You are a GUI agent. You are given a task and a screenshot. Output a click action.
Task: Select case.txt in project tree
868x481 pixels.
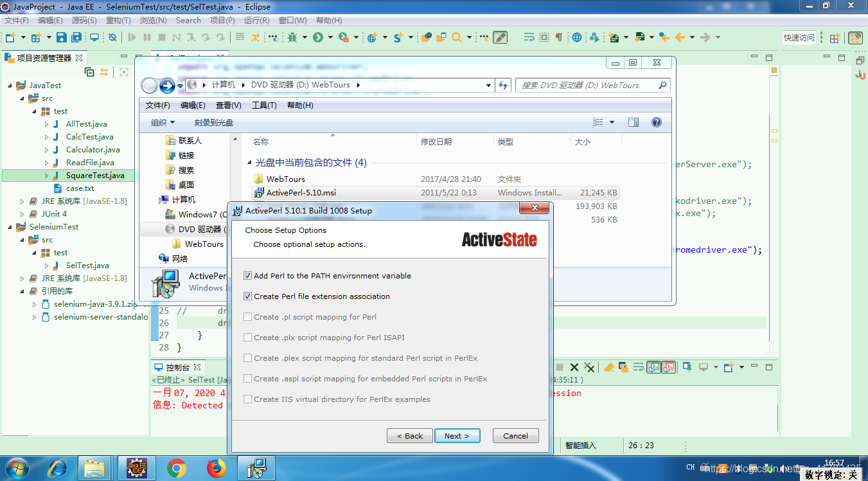click(x=80, y=188)
